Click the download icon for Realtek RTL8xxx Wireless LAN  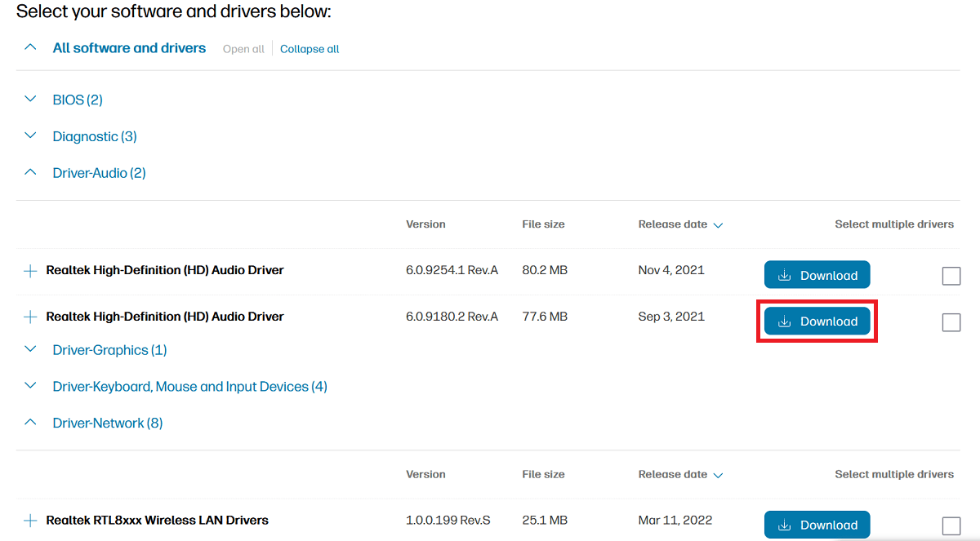click(786, 525)
